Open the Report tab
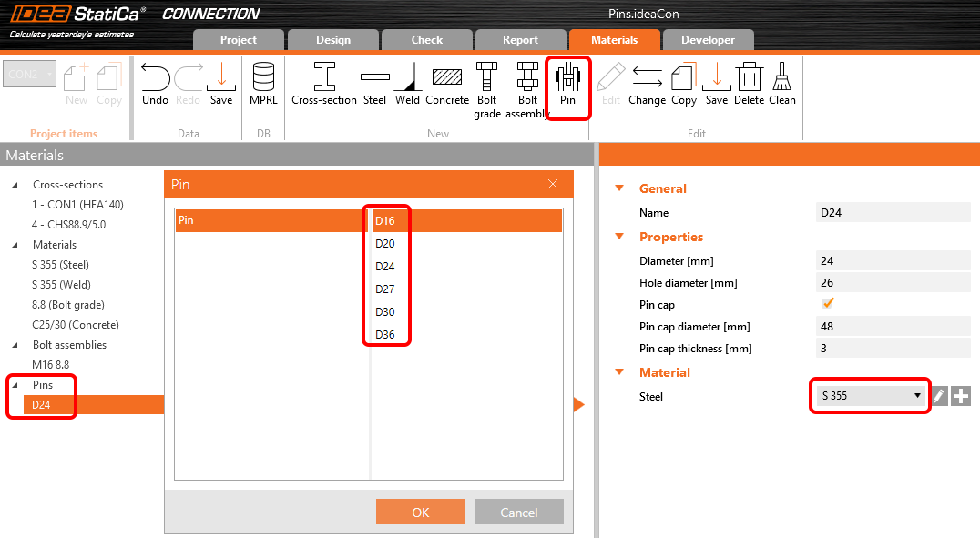Viewport: 980px width, 538px height. (520, 40)
